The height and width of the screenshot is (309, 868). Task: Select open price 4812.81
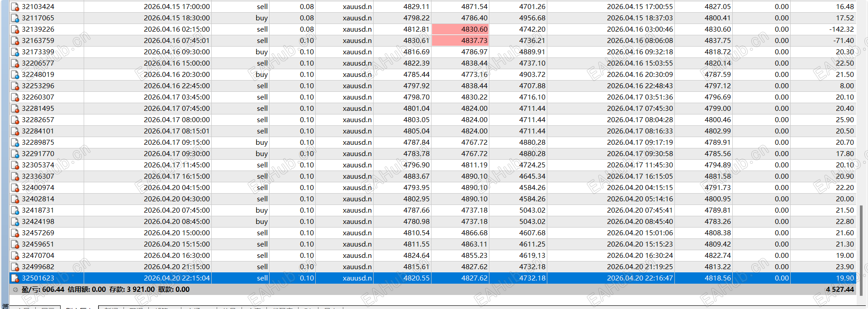point(417,29)
